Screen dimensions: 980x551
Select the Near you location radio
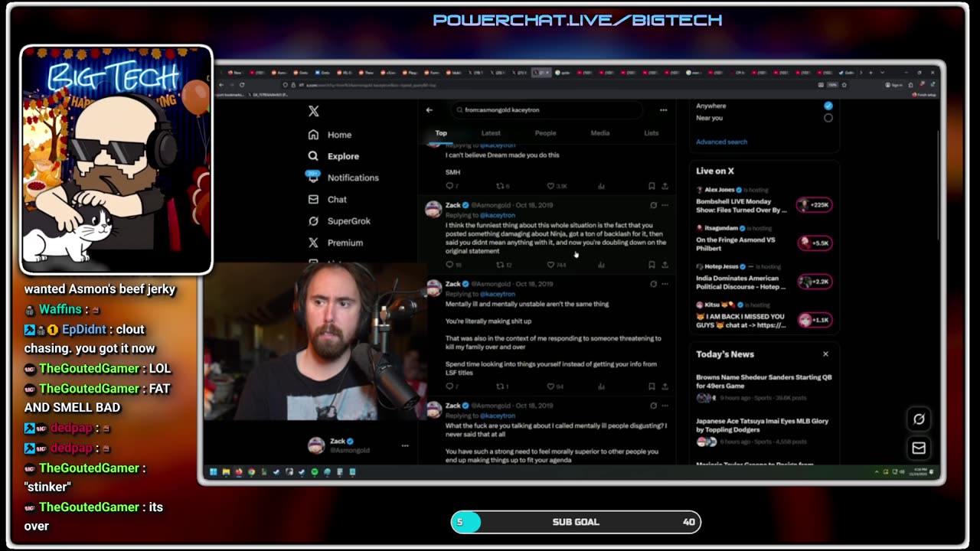coord(828,118)
